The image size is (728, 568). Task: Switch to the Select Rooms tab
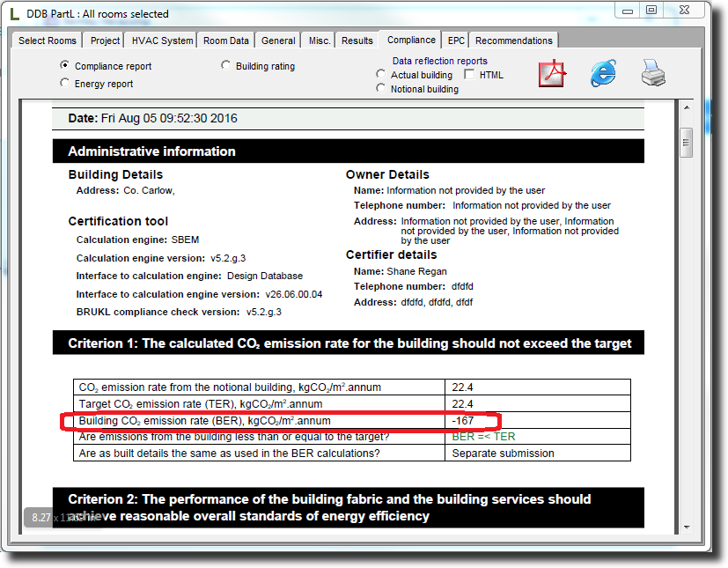click(48, 41)
